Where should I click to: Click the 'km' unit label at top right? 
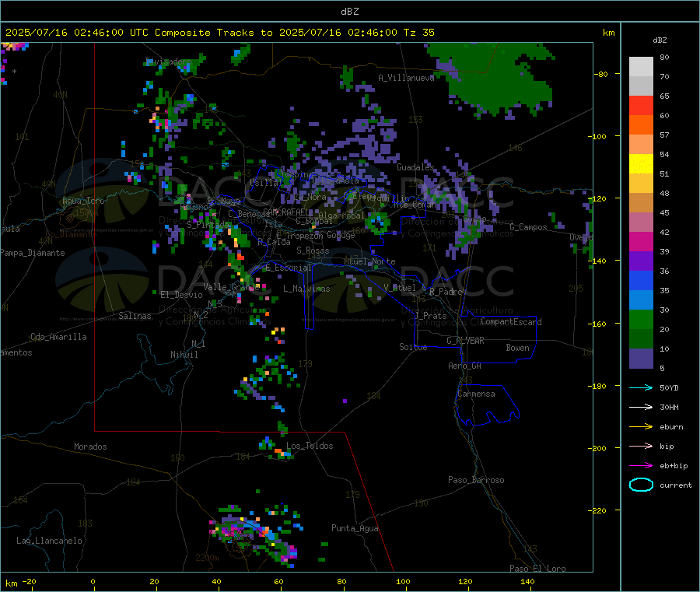click(608, 33)
